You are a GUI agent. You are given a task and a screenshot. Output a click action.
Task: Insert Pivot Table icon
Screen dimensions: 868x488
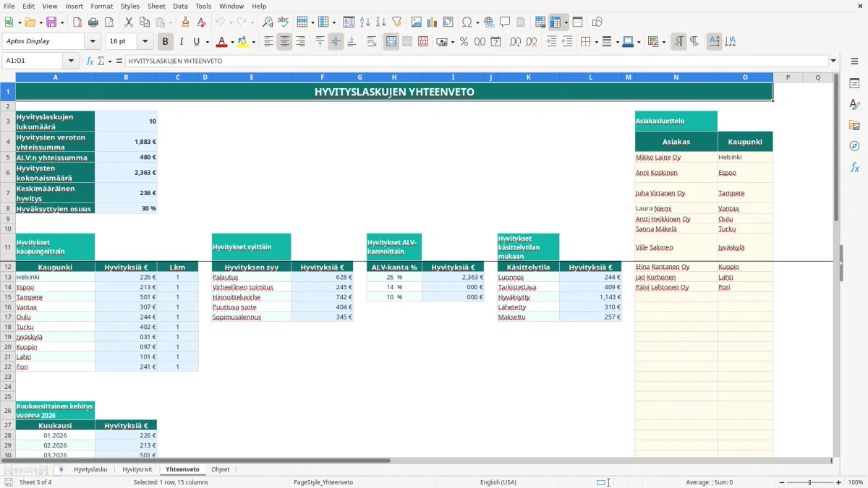coord(448,22)
